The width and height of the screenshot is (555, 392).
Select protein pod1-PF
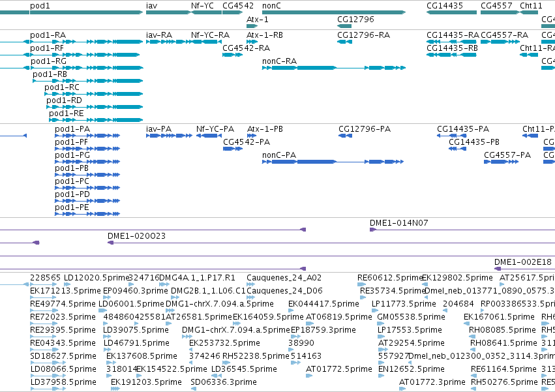pos(87,149)
